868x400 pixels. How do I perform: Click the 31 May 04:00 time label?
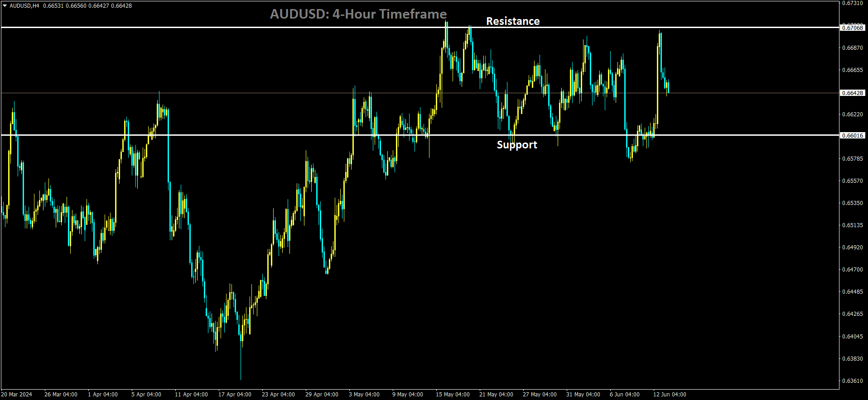pos(583,395)
